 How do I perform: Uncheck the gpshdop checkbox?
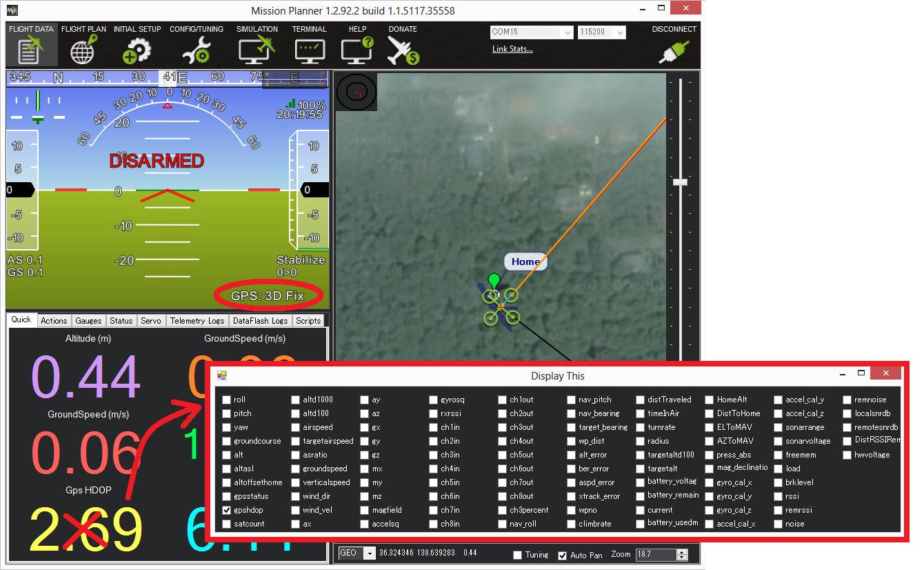click(x=227, y=510)
